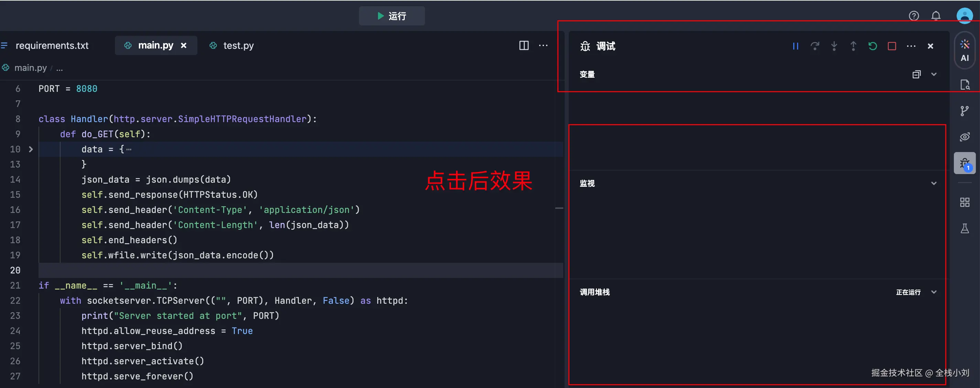This screenshot has height=388, width=980.
Task: Toggle split editor layout
Action: coord(524,46)
